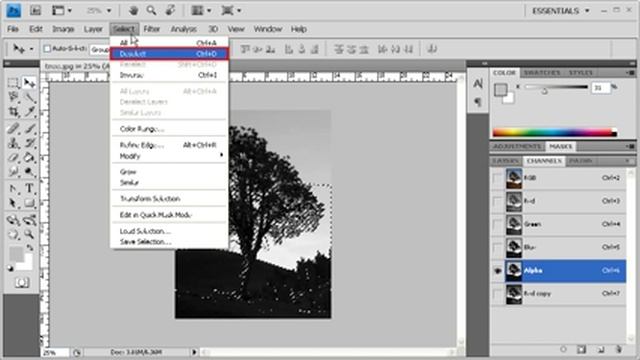Toggle Quick Mask mode button in toolbox
The width and height of the screenshot is (640, 360).
pyautogui.click(x=22, y=282)
